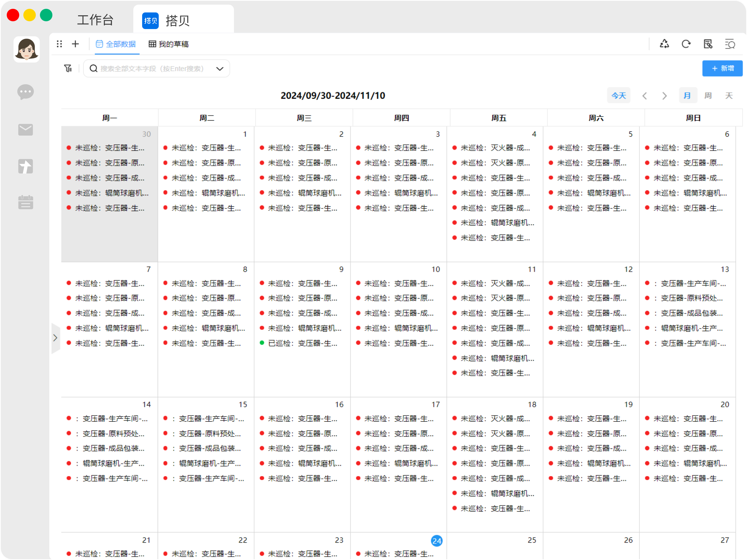Refresh data with the circular arrow icon
This screenshot has width=747, height=560.
[686, 44]
